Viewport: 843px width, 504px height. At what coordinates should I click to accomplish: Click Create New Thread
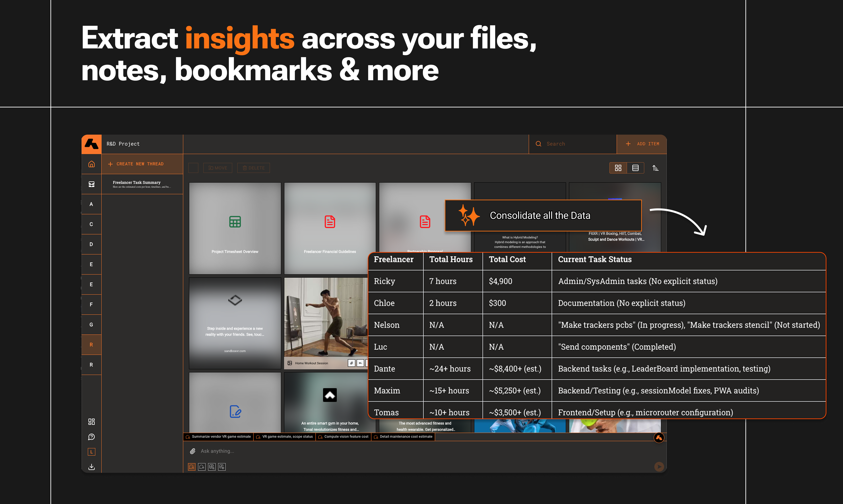click(136, 164)
